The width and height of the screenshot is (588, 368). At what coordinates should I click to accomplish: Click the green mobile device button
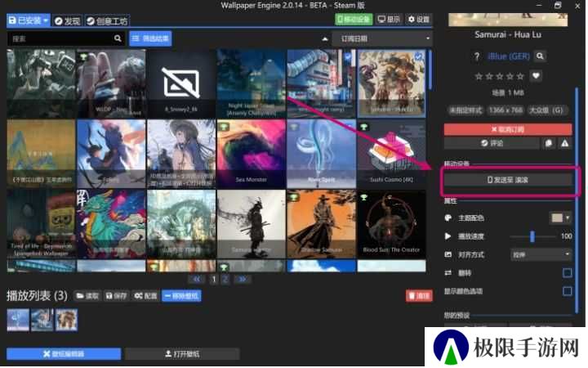[x=354, y=19]
